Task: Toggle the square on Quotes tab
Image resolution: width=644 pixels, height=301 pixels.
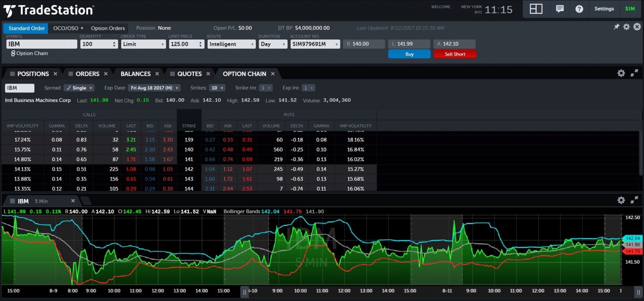Action: click(x=172, y=74)
